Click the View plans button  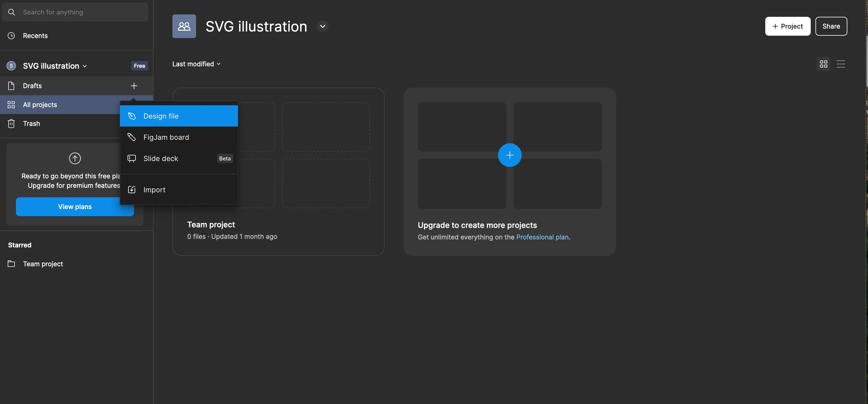[75, 207]
